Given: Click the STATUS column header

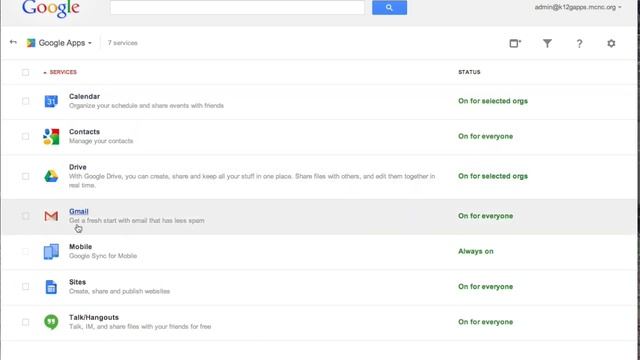Looking at the screenshot, I should click(x=469, y=72).
